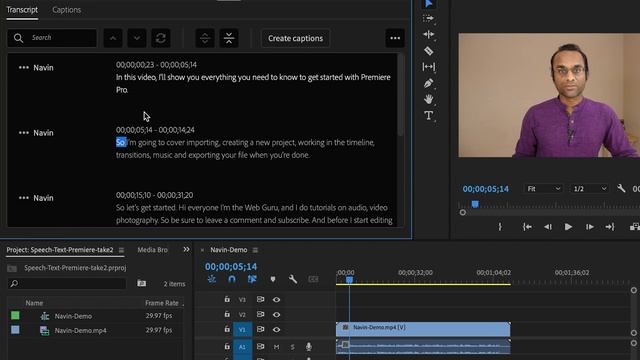Select the Razor tool
This screenshot has height=360, width=640.
(x=428, y=51)
